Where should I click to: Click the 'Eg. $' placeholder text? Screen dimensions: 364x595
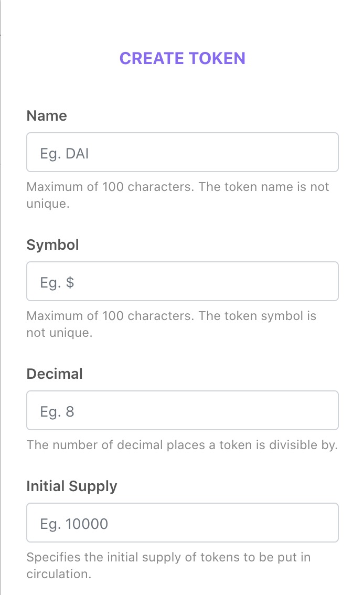[x=57, y=283]
